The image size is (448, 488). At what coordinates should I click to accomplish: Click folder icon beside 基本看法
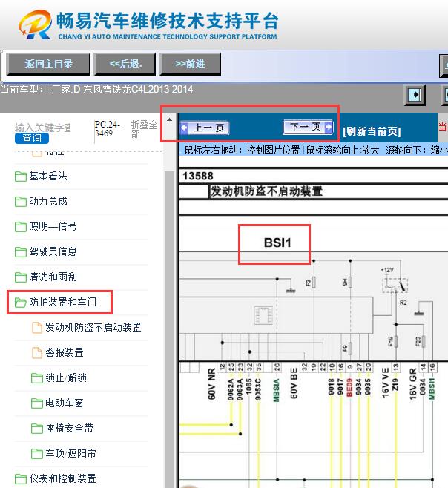click(21, 177)
